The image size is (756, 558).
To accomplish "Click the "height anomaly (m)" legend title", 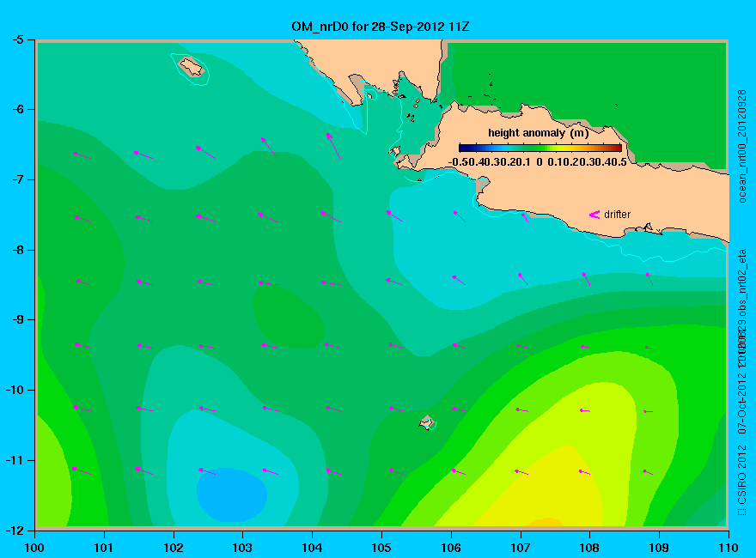I will pos(538,133).
